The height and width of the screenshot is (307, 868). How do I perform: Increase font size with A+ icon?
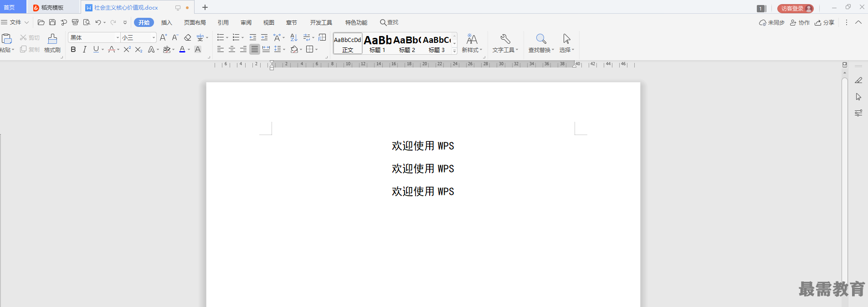(163, 37)
